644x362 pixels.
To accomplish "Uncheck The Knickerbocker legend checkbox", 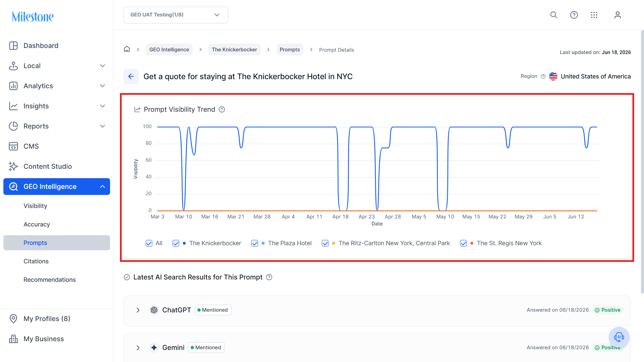I will click(176, 243).
